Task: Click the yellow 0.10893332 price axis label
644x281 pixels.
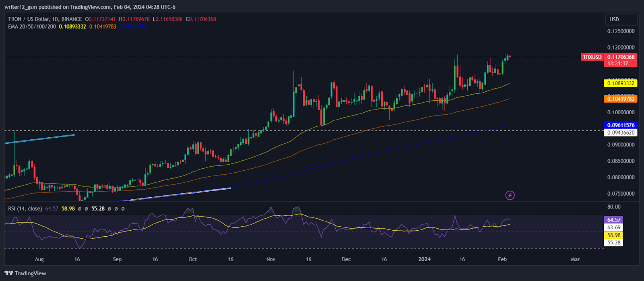Action: [620, 83]
